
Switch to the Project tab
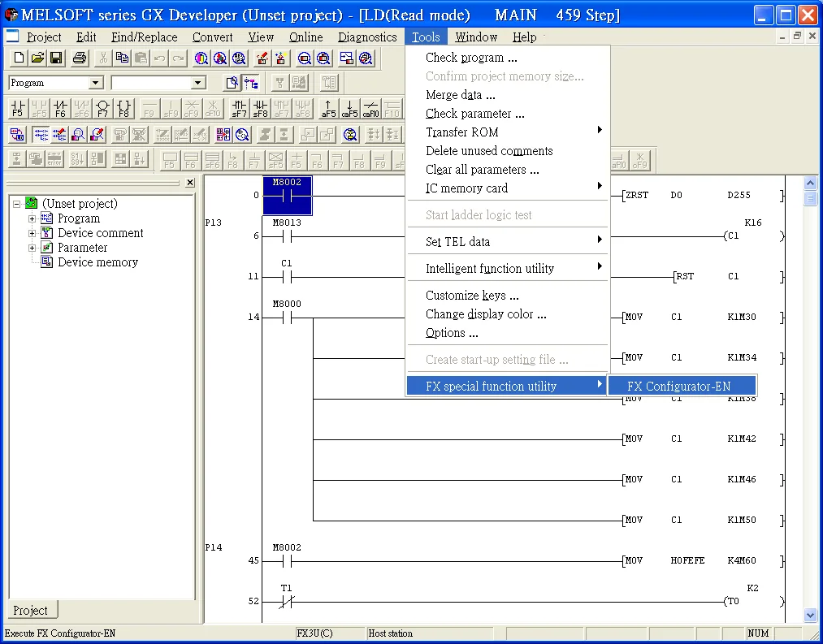30,611
